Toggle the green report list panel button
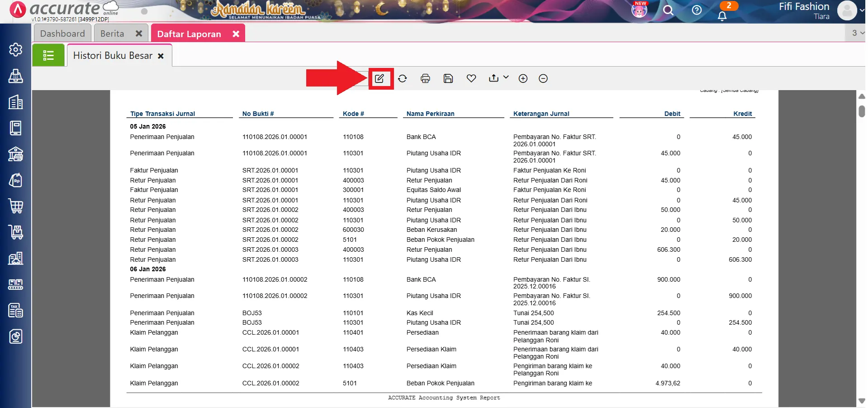 point(48,56)
